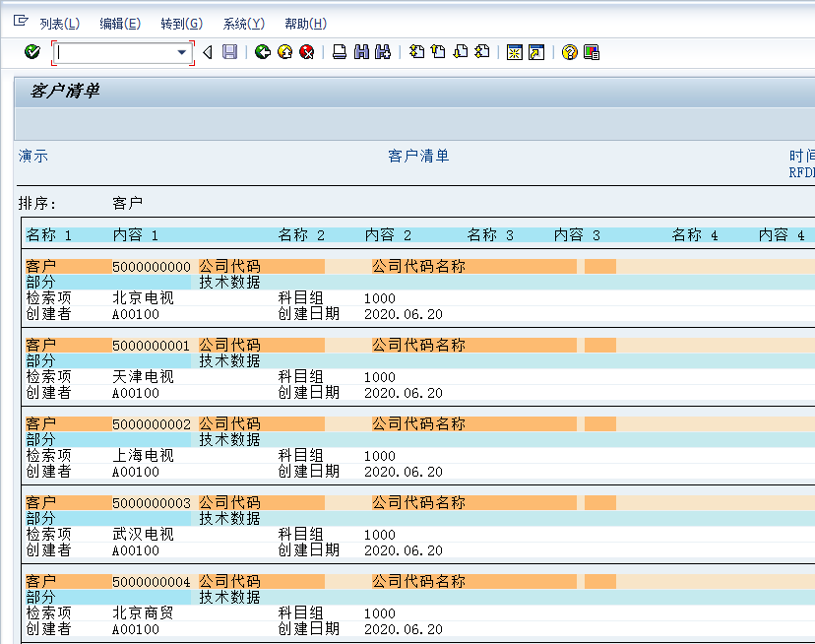This screenshot has width=815, height=644.
Task: Cancel with red X icon
Action: (x=307, y=52)
